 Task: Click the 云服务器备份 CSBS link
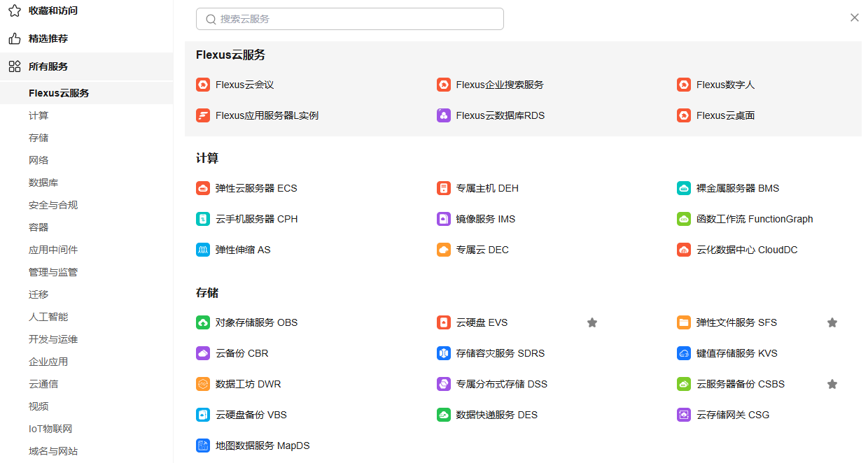point(741,384)
